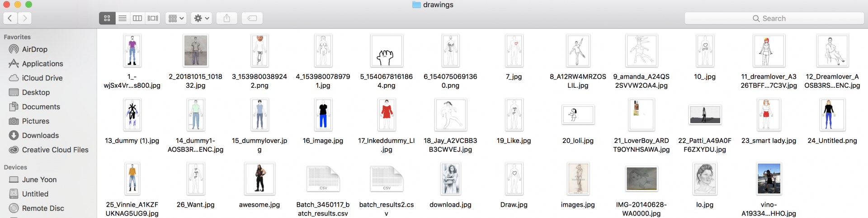
Task: Select the 10_.jpg thumbnail
Action: click(705, 51)
